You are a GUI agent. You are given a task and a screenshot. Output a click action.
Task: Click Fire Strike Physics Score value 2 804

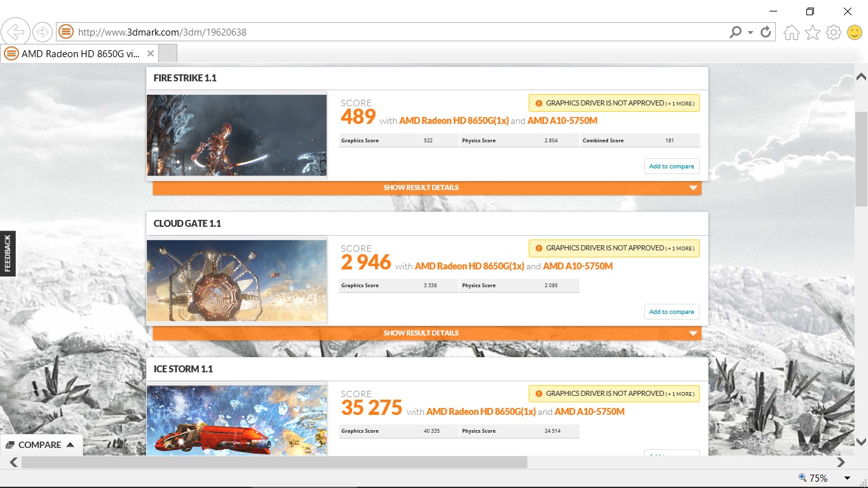551,140
